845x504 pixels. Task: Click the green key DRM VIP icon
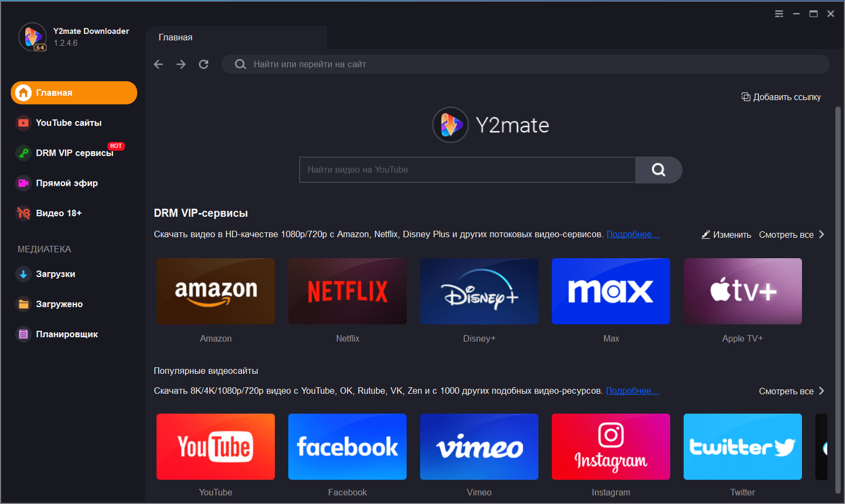23,153
